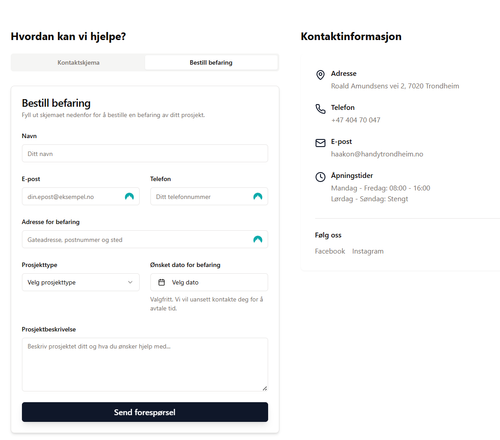The width and height of the screenshot is (500, 440).
Task: Click the Hvordan kan vi hjelpe? heading
Action: tap(68, 36)
